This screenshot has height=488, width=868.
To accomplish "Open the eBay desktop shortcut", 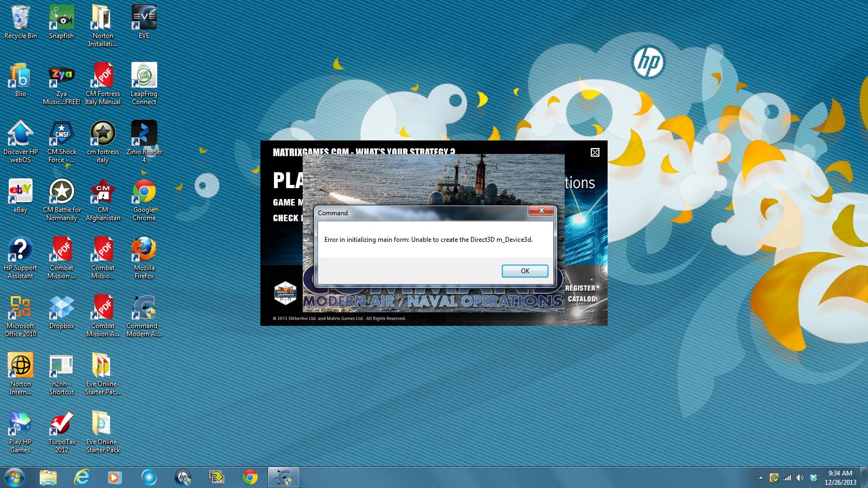I will pos(21,196).
